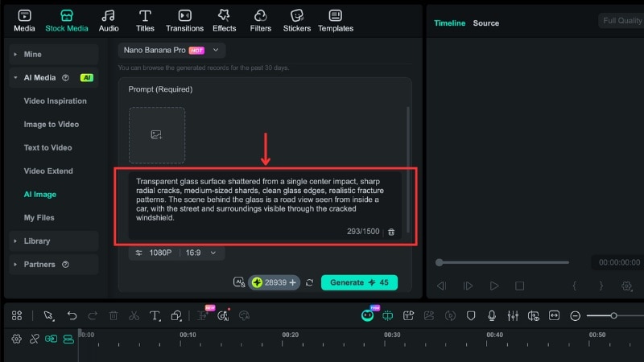Stop the preview playback
The width and height of the screenshot is (644, 362).
point(519,286)
